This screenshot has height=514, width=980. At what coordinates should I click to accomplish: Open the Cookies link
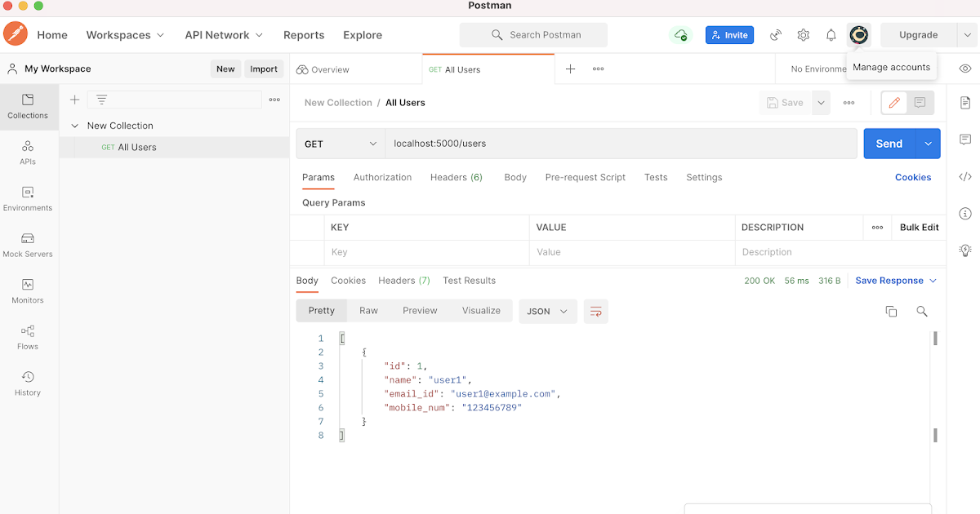click(x=913, y=177)
